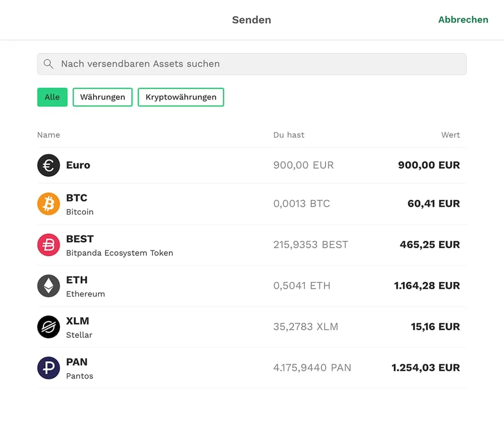This screenshot has height=426, width=504.
Task: Switch to Währungen filter
Action: click(102, 97)
